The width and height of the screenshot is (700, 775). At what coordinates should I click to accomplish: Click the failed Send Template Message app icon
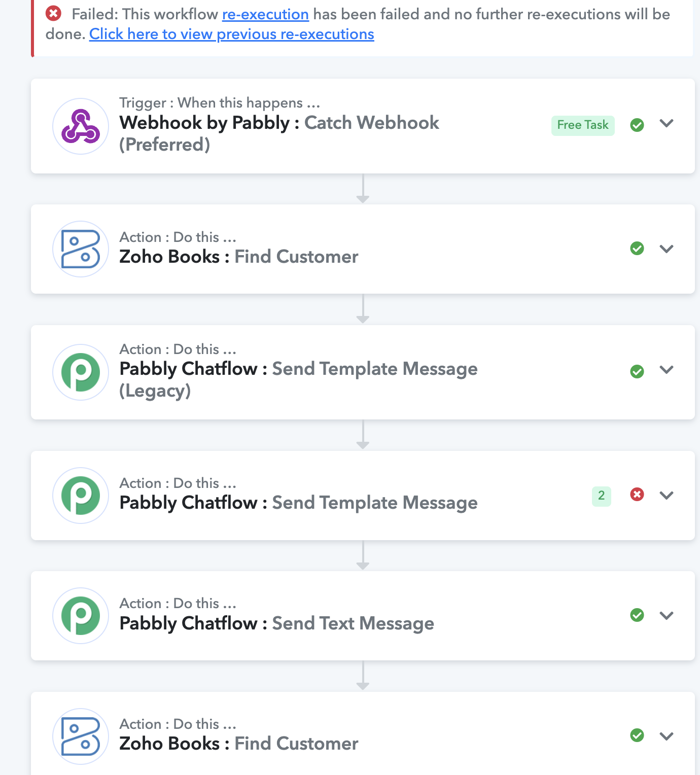81,496
